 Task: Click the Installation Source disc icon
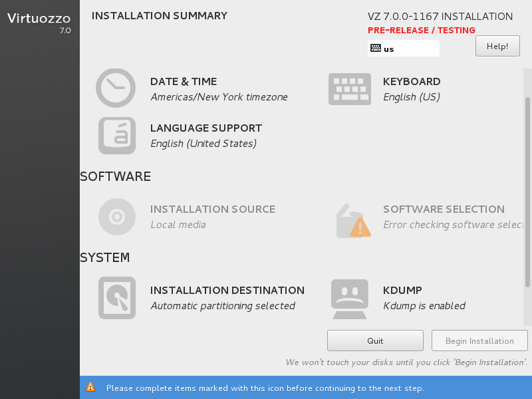[x=116, y=217]
